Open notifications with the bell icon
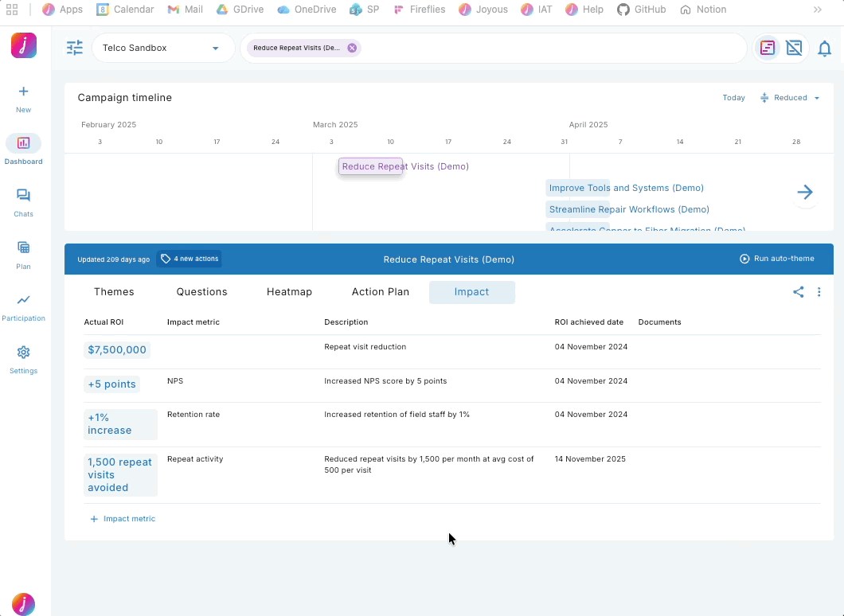 pos(824,49)
